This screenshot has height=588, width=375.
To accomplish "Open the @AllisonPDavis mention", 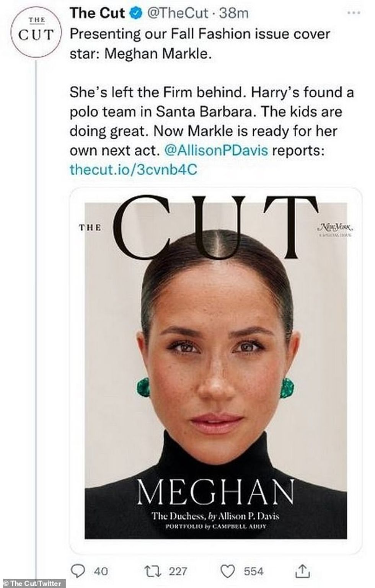I will [216, 150].
